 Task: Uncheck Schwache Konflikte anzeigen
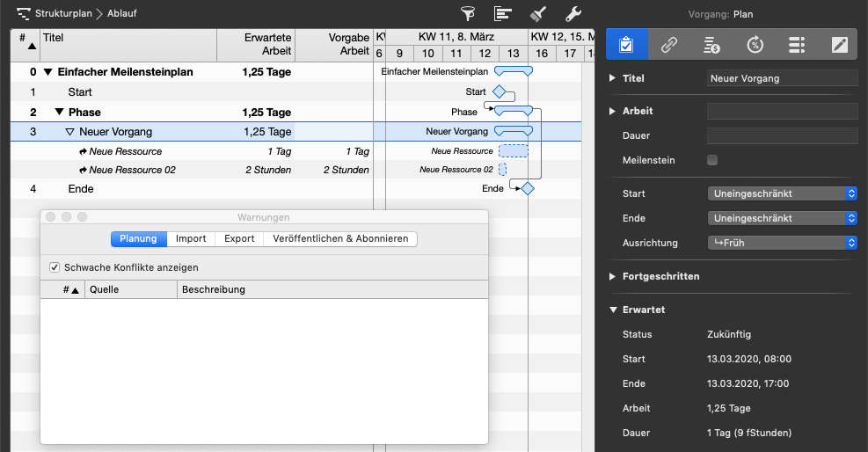click(55, 267)
